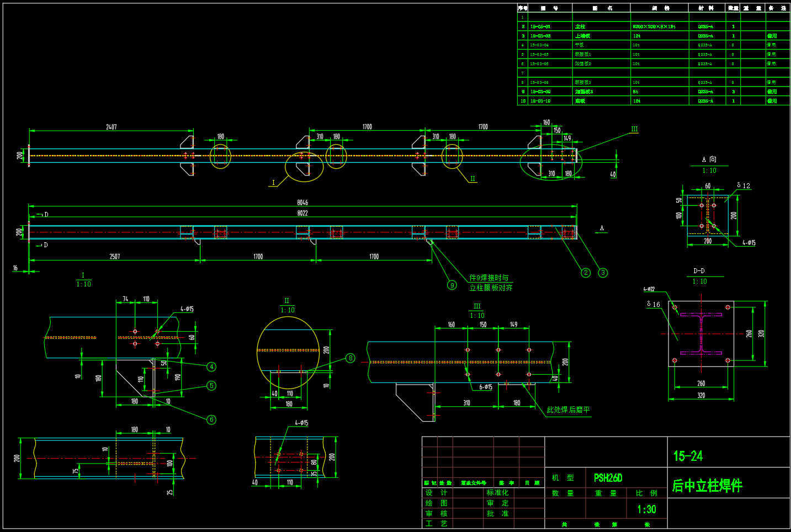Select the 件9焊接时与 note text
This screenshot has height=532, width=791.
click(489, 278)
